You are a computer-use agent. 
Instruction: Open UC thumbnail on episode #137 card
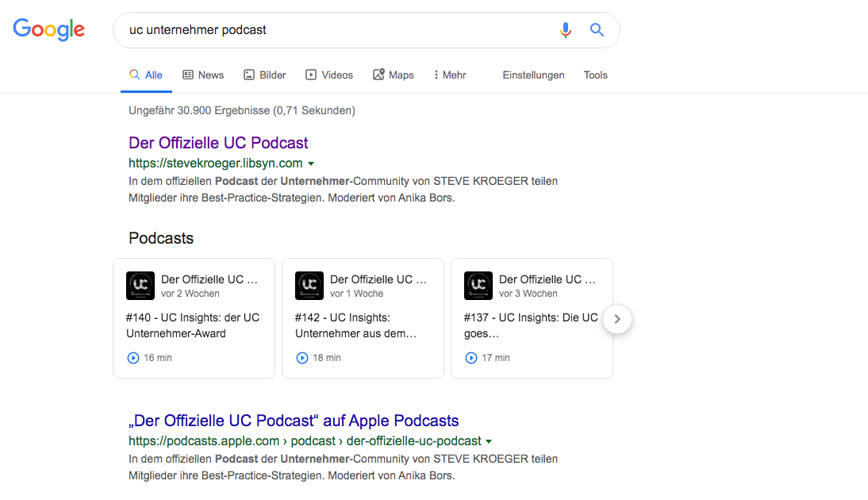pyautogui.click(x=478, y=286)
